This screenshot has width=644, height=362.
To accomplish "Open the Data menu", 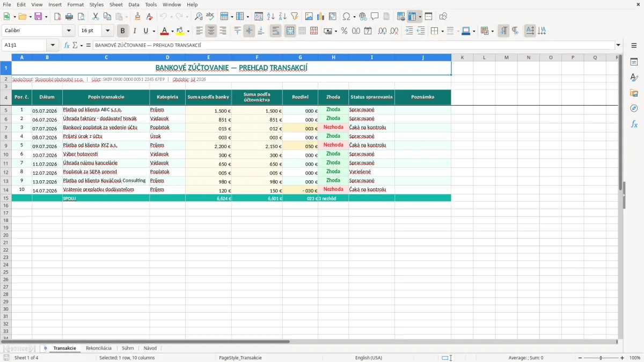I will click(x=134, y=4).
